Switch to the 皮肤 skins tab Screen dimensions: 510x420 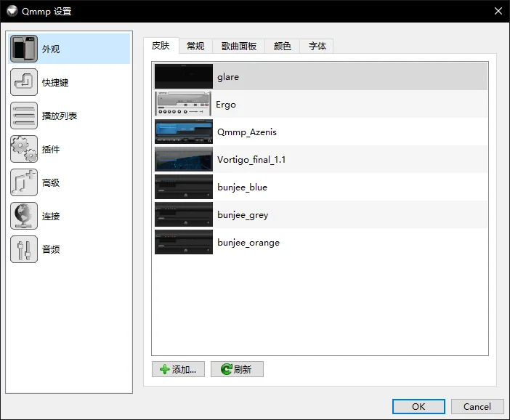(x=161, y=46)
